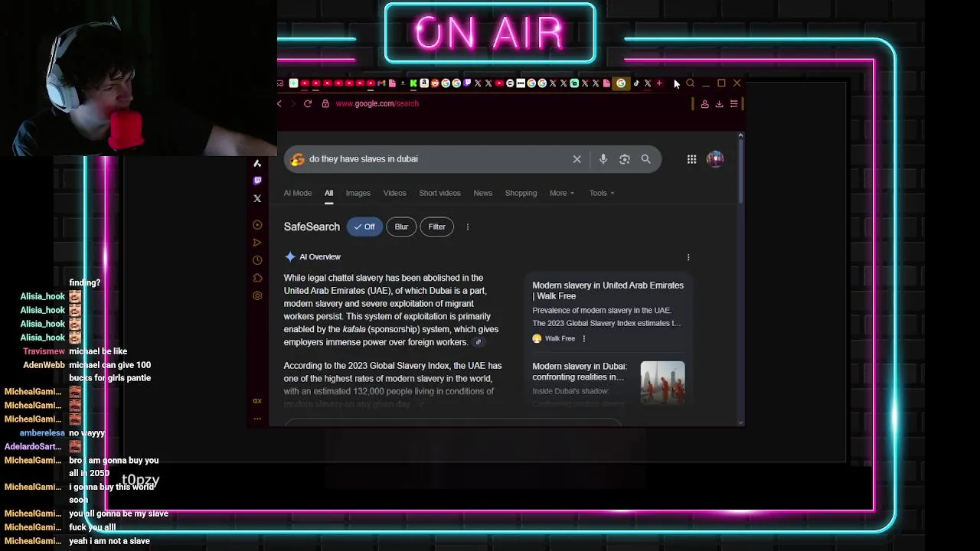Open 'Modern slavery in Dubai: confronting realities' link

[579, 371]
